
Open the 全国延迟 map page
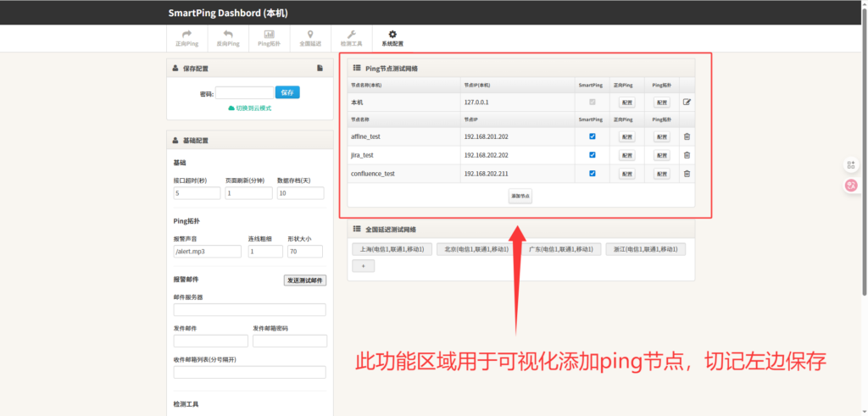click(310, 38)
